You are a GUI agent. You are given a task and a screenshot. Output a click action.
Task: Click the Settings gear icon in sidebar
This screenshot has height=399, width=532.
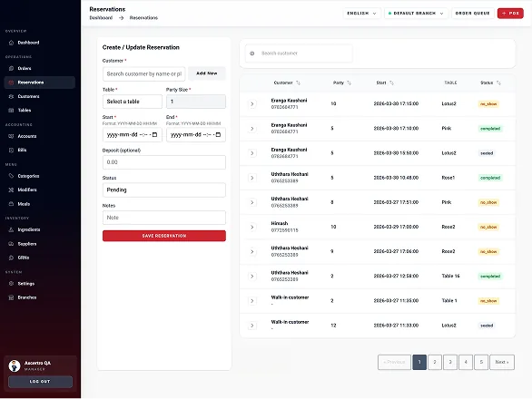click(11, 284)
